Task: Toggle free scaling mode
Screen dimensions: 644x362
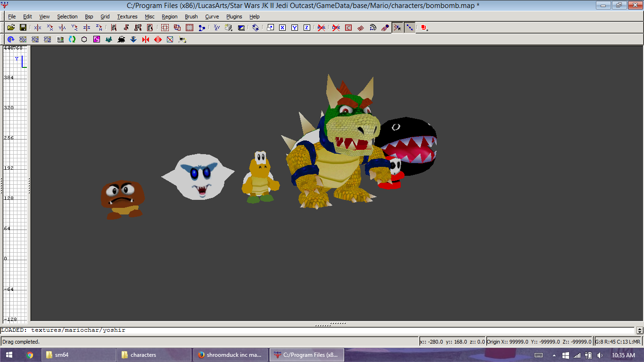Action: point(270,28)
